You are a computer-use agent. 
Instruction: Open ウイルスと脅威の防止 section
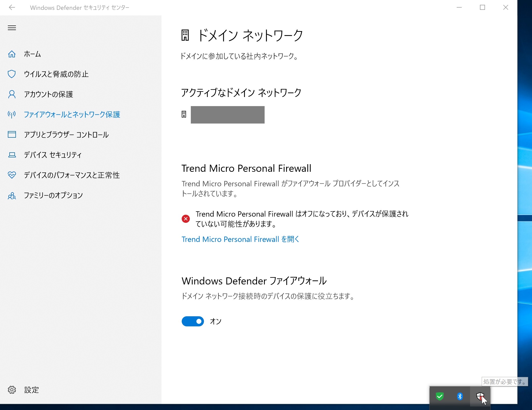tap(56, 74)
